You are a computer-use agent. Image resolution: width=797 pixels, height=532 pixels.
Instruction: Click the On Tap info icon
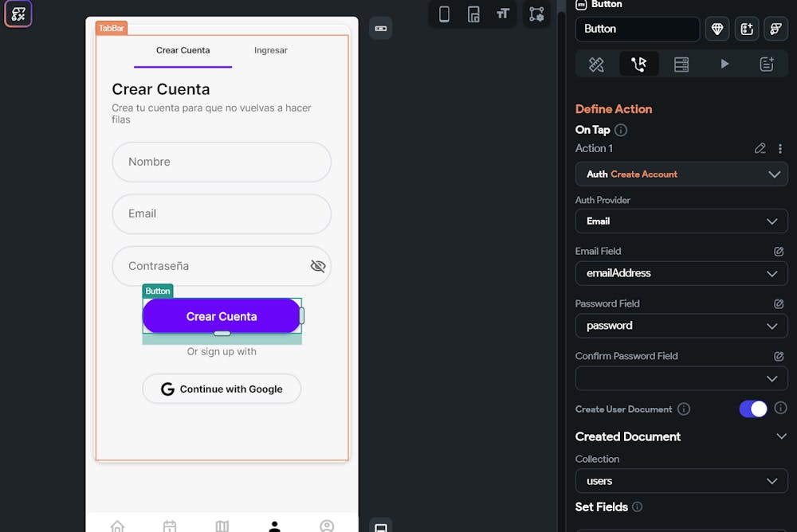tap(621, 130)
